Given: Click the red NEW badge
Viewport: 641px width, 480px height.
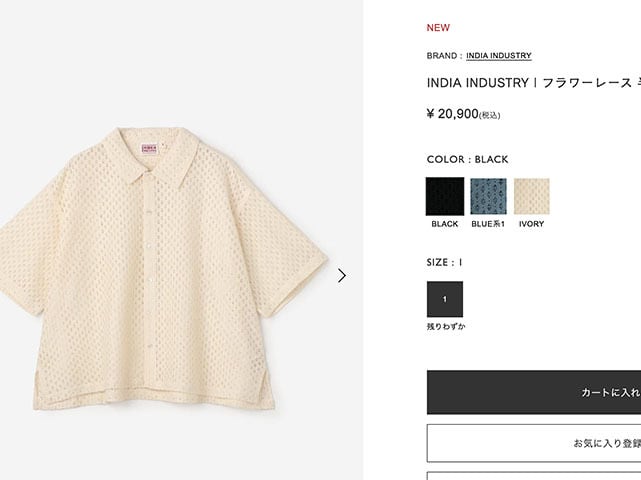Looking at the screenshot, I should pos(438,28).
